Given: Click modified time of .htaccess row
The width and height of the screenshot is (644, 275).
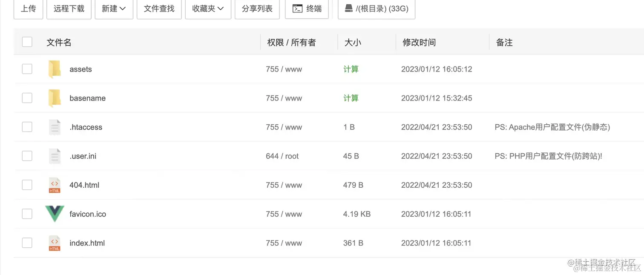Looking at the screenshot, I should [437, 127].
